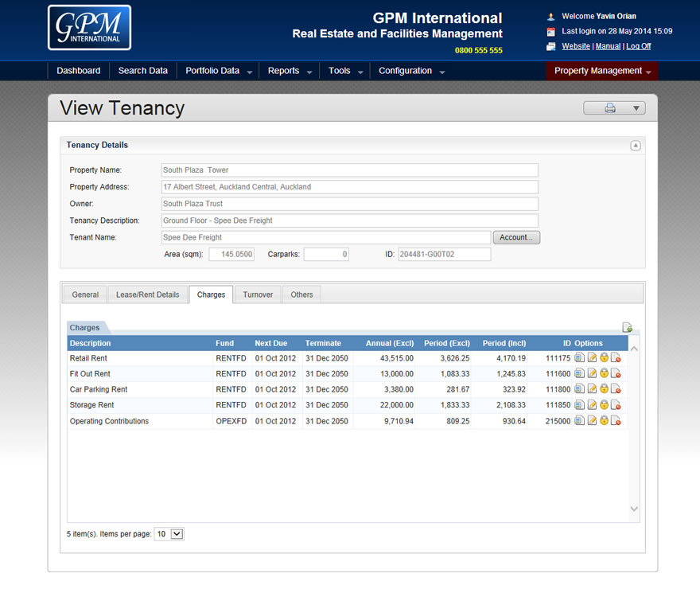Screen dimensions: 700x589
Task: Click the Account... button
Action: [516, 237]
